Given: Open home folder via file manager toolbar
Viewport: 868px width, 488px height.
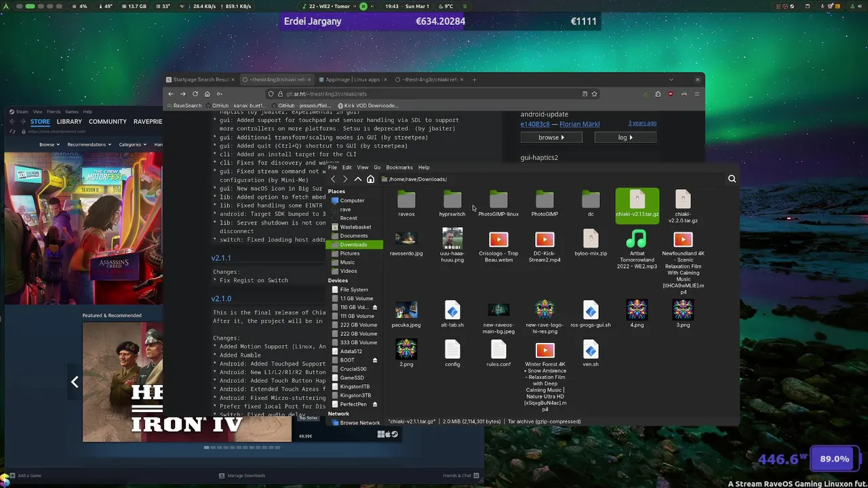Looking at the screenshot, I should point(370,179).
